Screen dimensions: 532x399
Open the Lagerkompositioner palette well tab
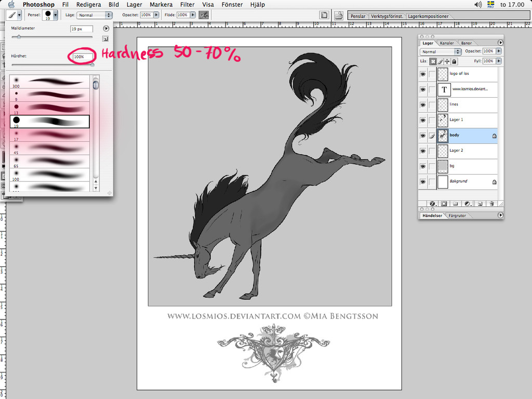428,16
